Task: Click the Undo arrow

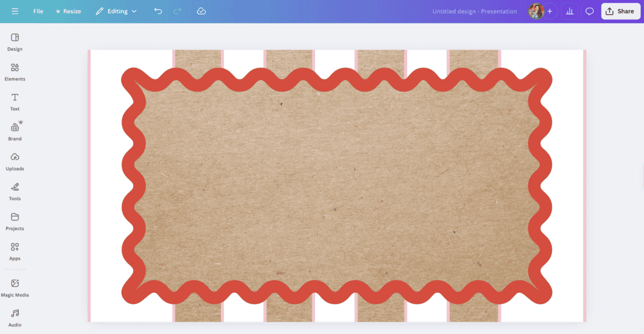Action: pos(158,11)
